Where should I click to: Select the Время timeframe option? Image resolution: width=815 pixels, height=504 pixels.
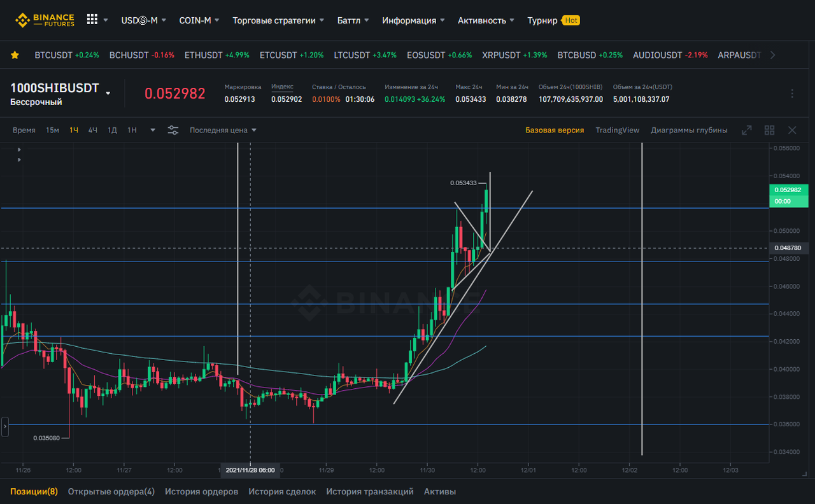[24, 130]
